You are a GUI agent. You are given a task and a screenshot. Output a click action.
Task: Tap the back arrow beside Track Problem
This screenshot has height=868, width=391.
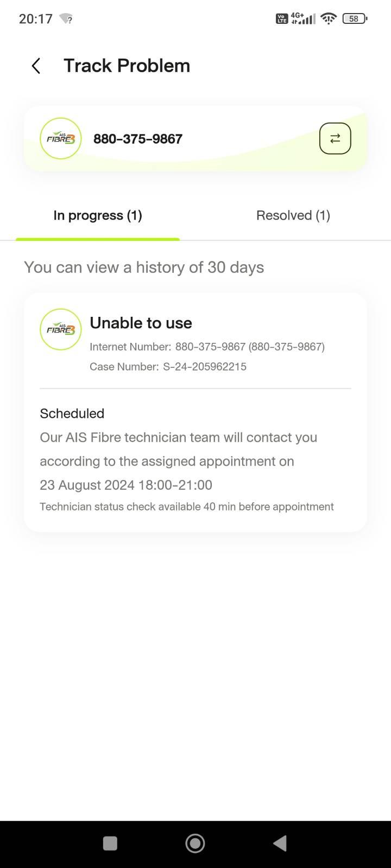click(x=36, y=66)
